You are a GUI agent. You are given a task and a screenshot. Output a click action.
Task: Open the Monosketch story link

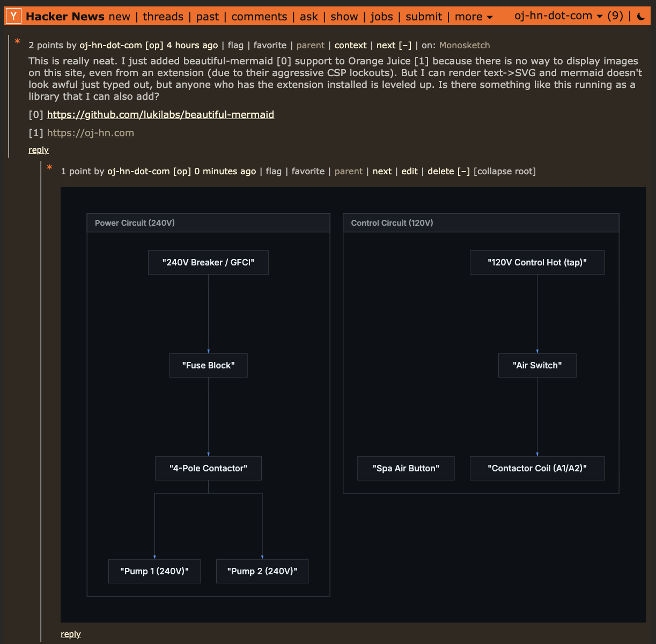(x=465, y=46)
